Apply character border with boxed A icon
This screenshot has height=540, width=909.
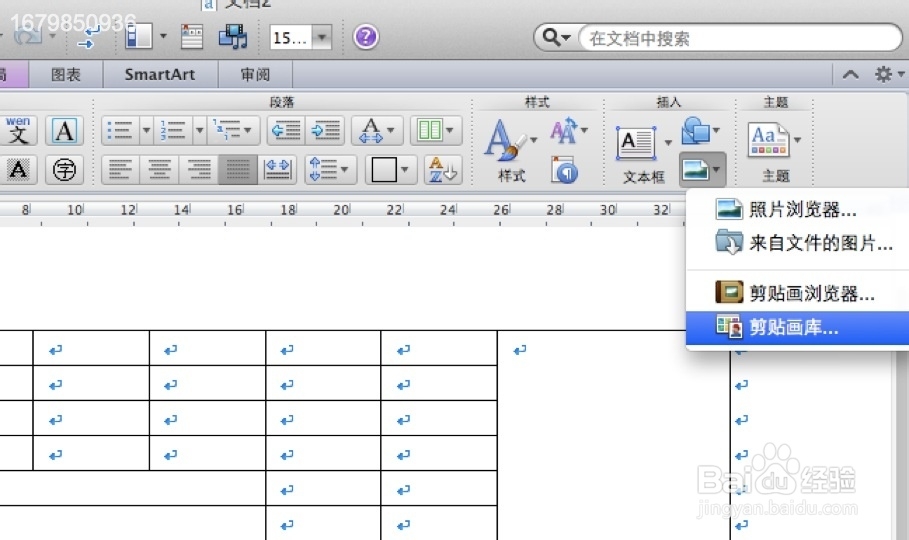pos(64,131)
